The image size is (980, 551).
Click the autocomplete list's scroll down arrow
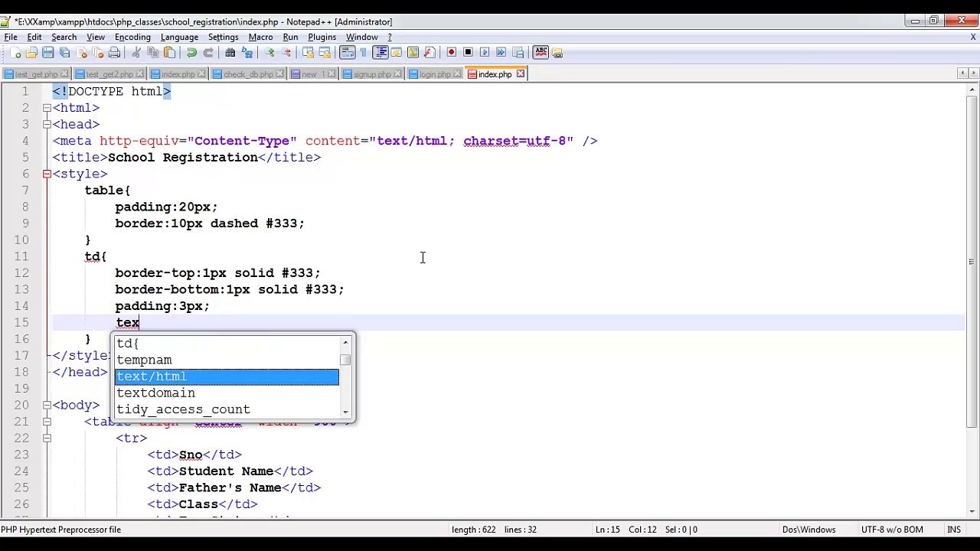346,412
